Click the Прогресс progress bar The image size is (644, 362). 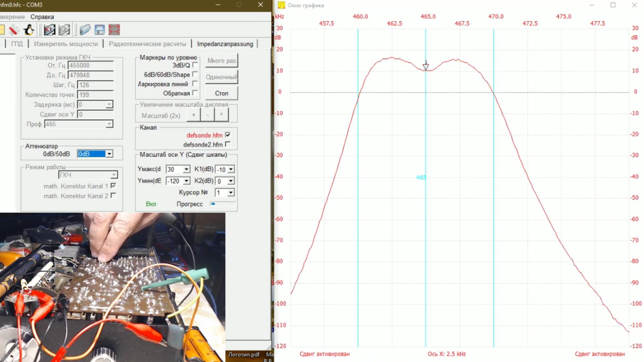coord(223,204)
